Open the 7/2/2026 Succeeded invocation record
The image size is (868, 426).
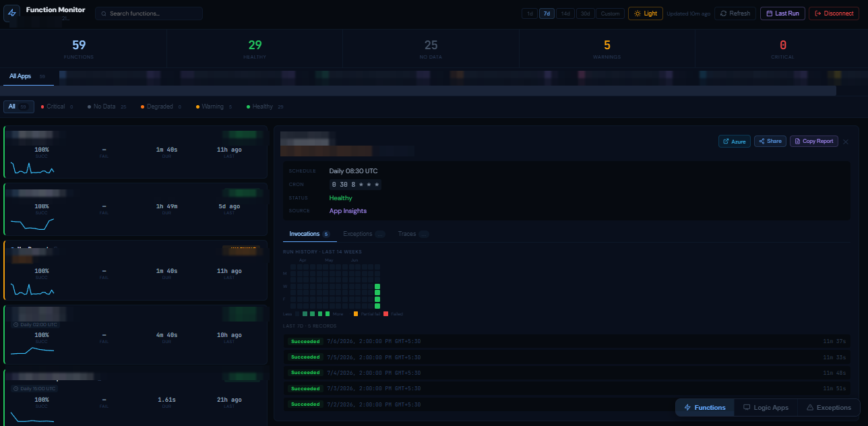(x=566, y=404)
